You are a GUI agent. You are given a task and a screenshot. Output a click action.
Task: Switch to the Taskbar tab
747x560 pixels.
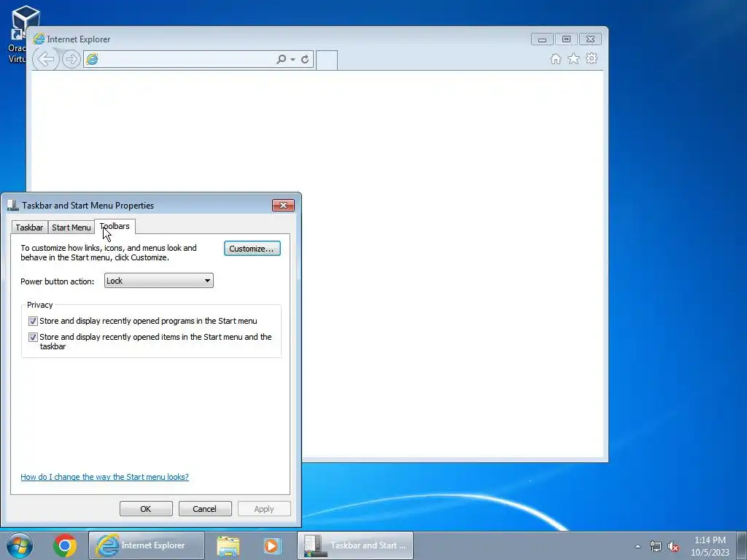(x=29, y=227)
